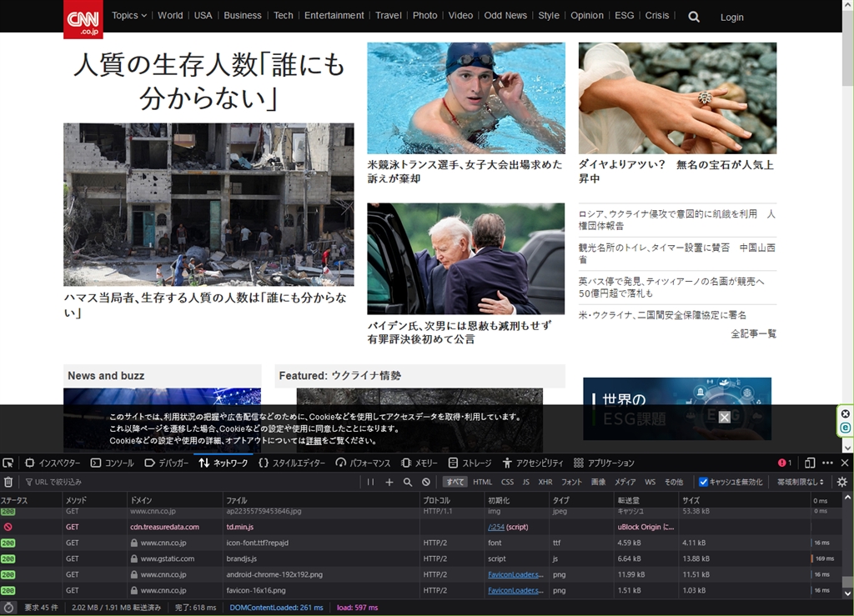
Task: Click the teal extension icon at right edge
Action: (846, 428)
